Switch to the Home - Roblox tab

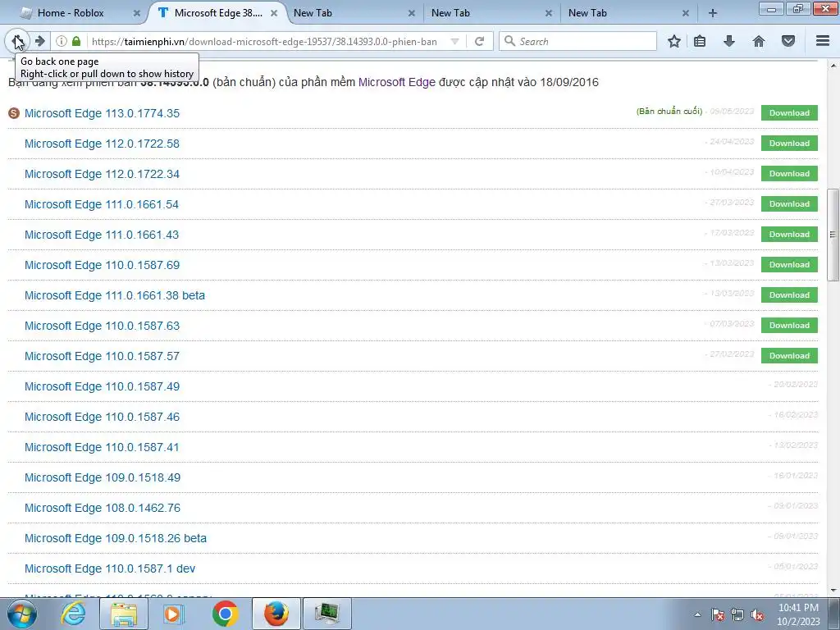point(71,13)
